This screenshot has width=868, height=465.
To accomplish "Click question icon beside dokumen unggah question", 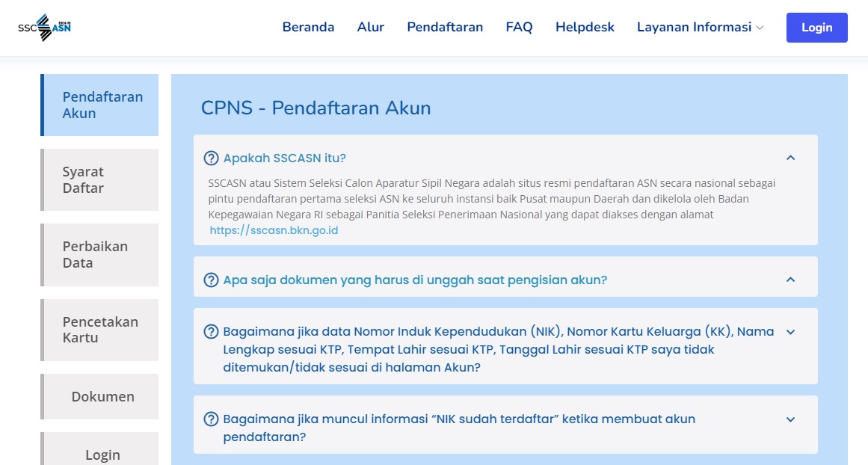I will [211, 280].
